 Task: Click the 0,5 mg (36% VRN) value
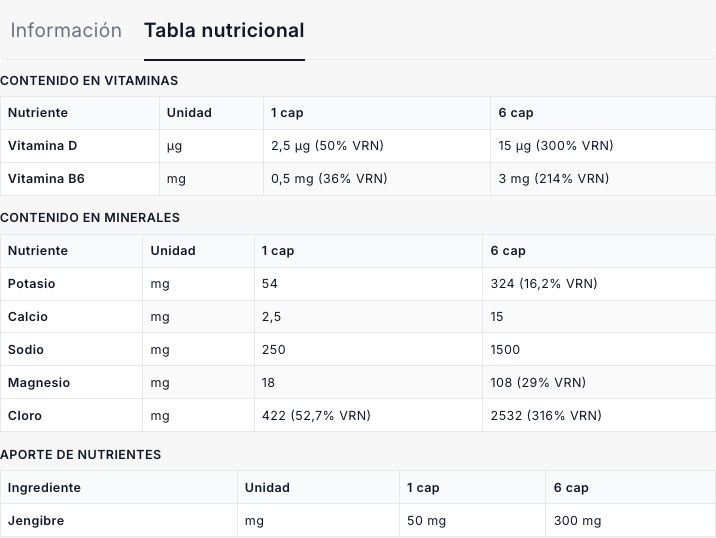(329, 179)
